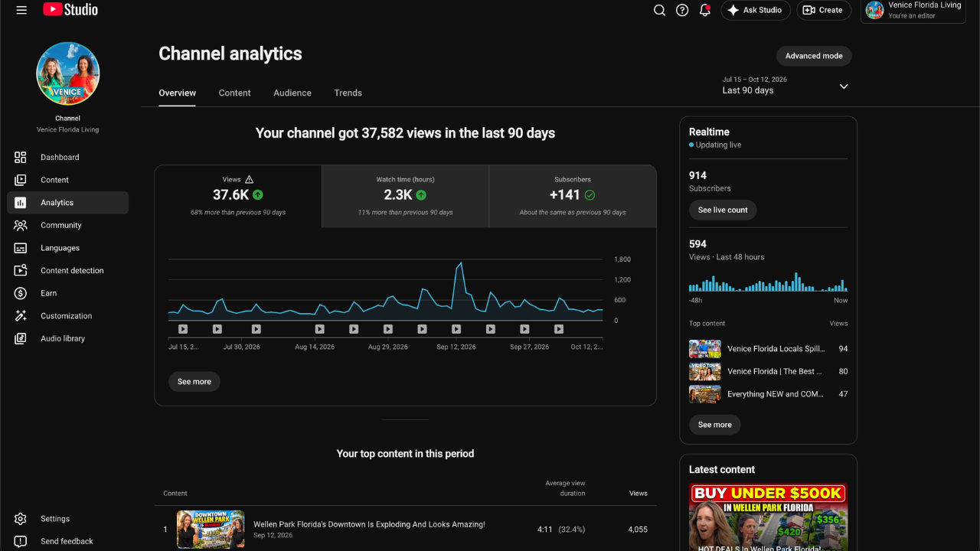Open the Wellen Park Downtown video thumbnail
The image size is (980, 551).
click(211, 530)
